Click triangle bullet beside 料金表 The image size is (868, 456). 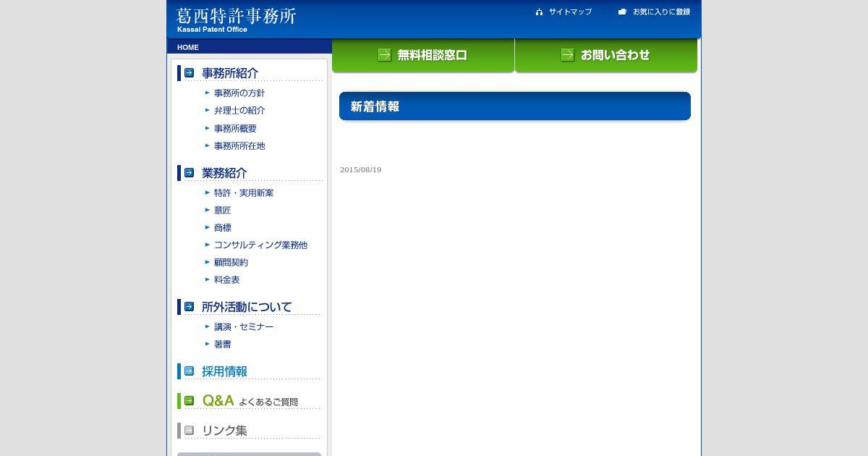click(x=208, y=279)
